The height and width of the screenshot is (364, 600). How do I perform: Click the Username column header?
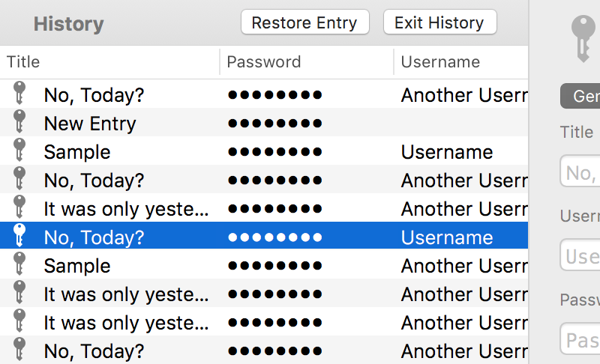[461, 62]
